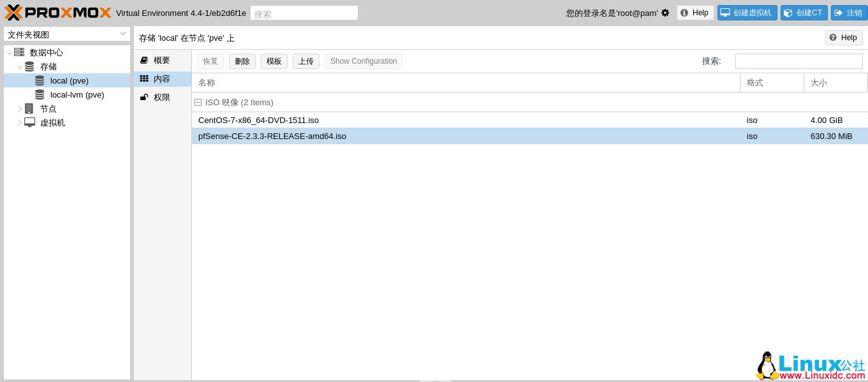Select 数据中心 in the tree

coord(67,52)
